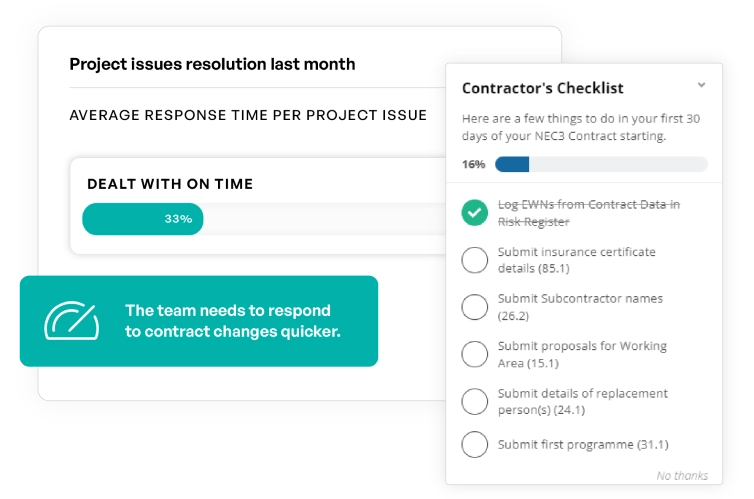Tick the Submit first programme circle
Viewport: 754px width, 499px height.
pyautogui.click(x=475, y=445)
